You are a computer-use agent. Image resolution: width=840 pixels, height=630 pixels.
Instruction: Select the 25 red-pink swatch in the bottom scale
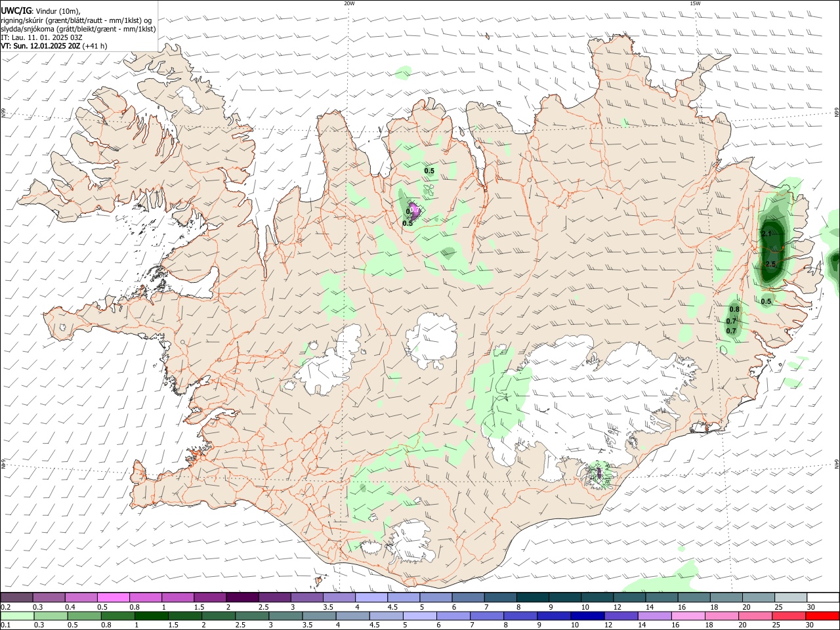789,616
